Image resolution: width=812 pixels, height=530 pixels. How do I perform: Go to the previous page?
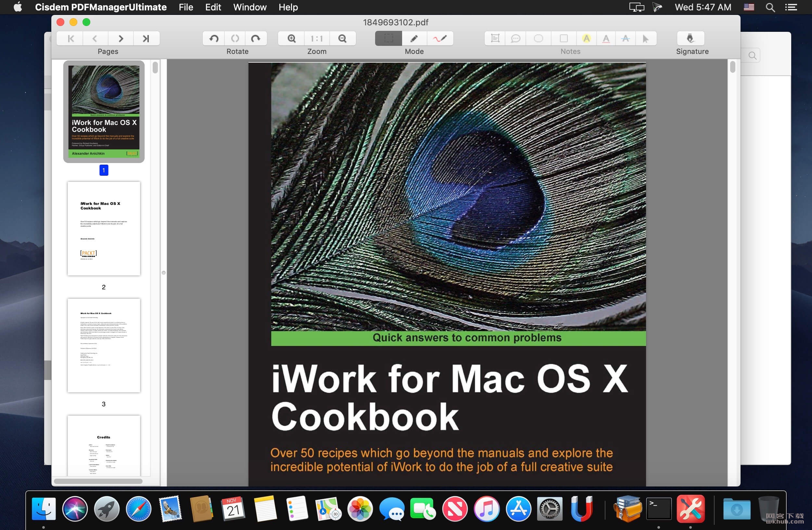(x=95, y=39)
